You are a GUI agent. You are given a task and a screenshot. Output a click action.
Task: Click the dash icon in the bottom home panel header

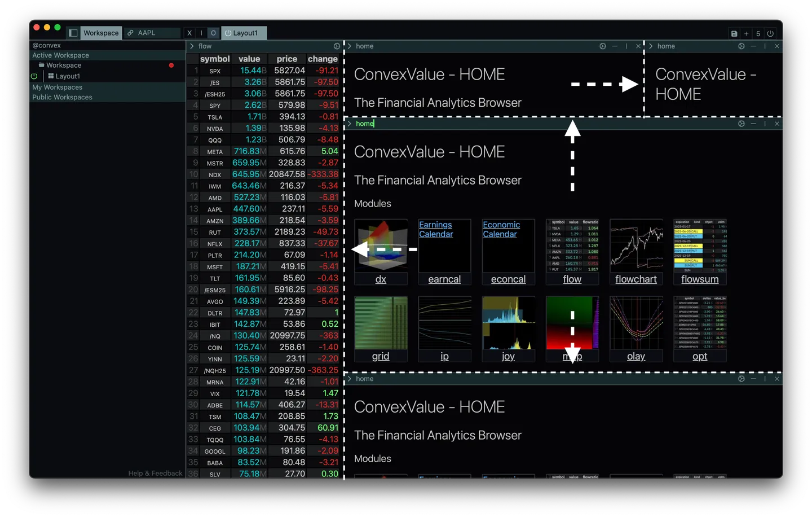pos(753,379)
